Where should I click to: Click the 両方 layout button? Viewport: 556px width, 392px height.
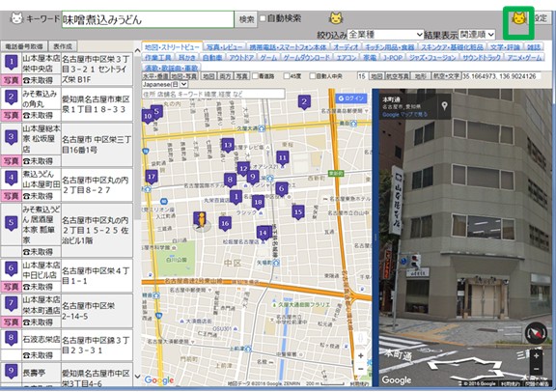[x=225, y=76]
